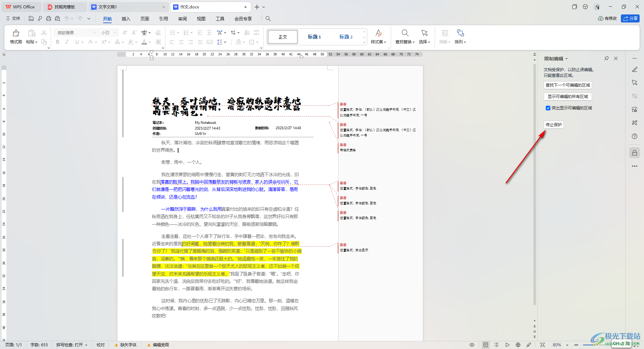644x349 pixels.
Task: Expand numbered list style dropdown arrow
Action: pos(192,33)
